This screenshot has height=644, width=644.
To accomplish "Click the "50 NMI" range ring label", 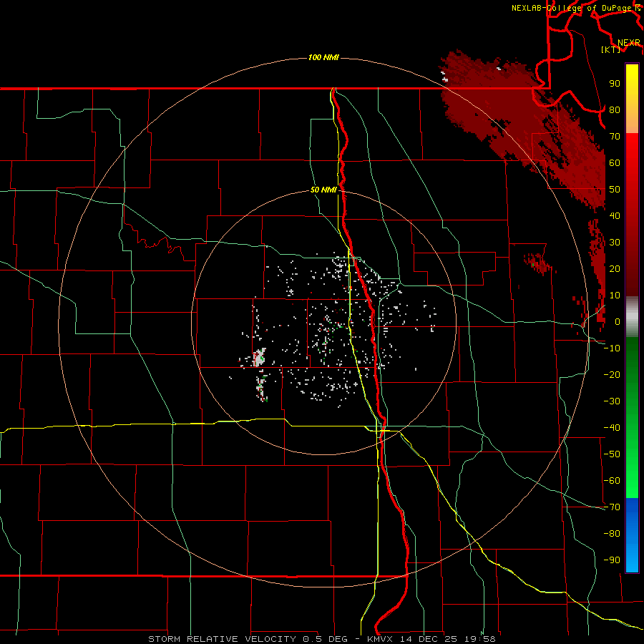I will pos(323,190).
